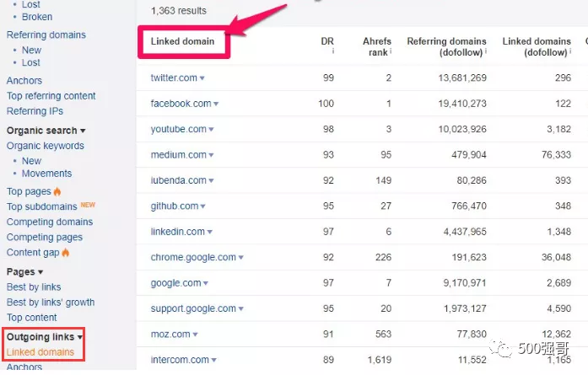Click the NEW badge next to Top subdomains

point(87,206)
